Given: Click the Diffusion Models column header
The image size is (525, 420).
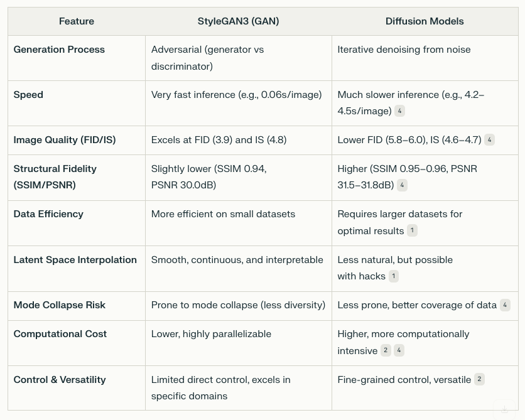Looking at the screenshot, I should 425,21.
